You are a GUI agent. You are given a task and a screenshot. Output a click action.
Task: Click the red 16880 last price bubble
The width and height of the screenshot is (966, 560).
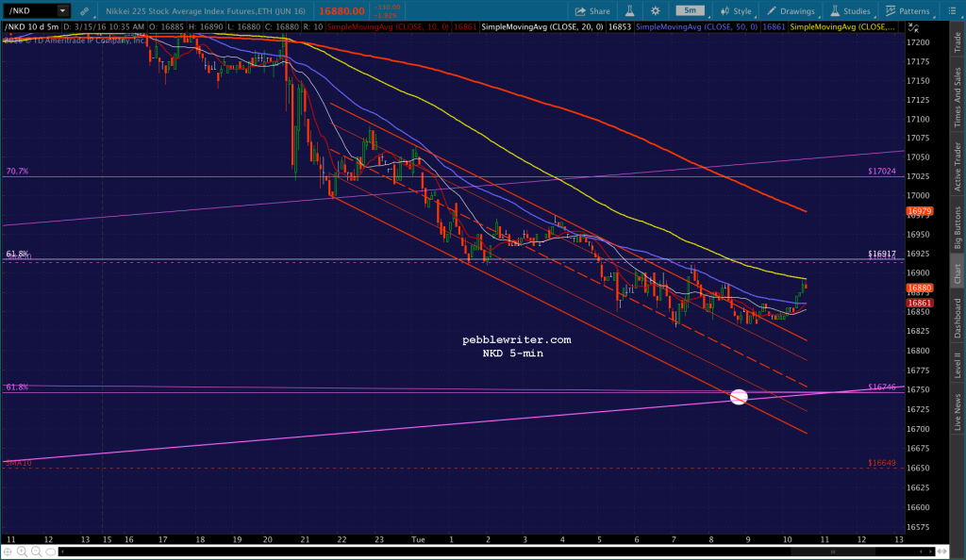pos(919,288)
